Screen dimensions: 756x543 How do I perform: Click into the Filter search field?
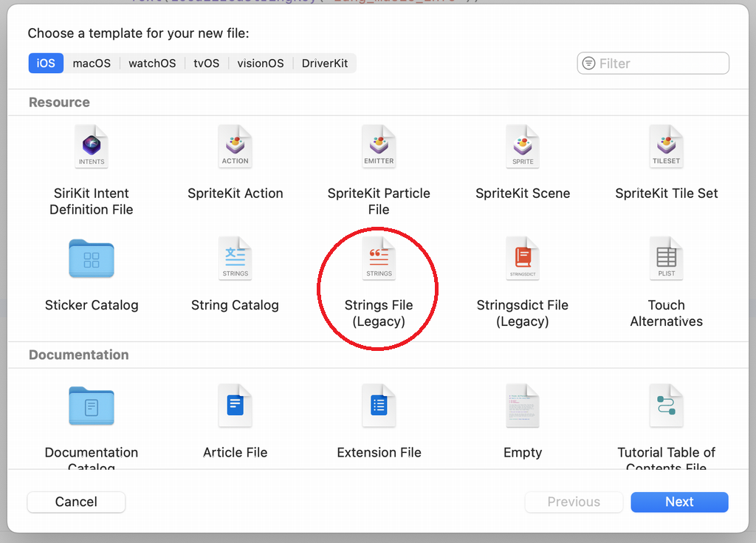(661, 64)
